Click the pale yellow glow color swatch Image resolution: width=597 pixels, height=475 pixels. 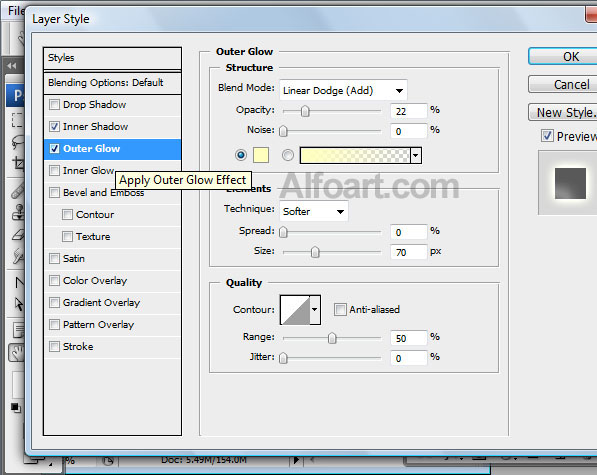click(261, 155)
